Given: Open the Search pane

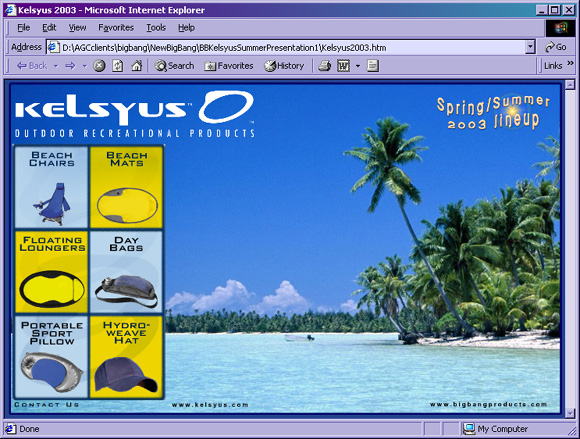Looking at the screenshot, I should (x=175, y=66).
